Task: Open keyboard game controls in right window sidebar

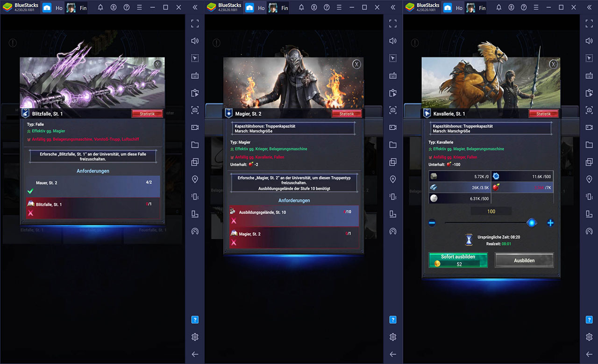Action: click(x=589, y=76)
